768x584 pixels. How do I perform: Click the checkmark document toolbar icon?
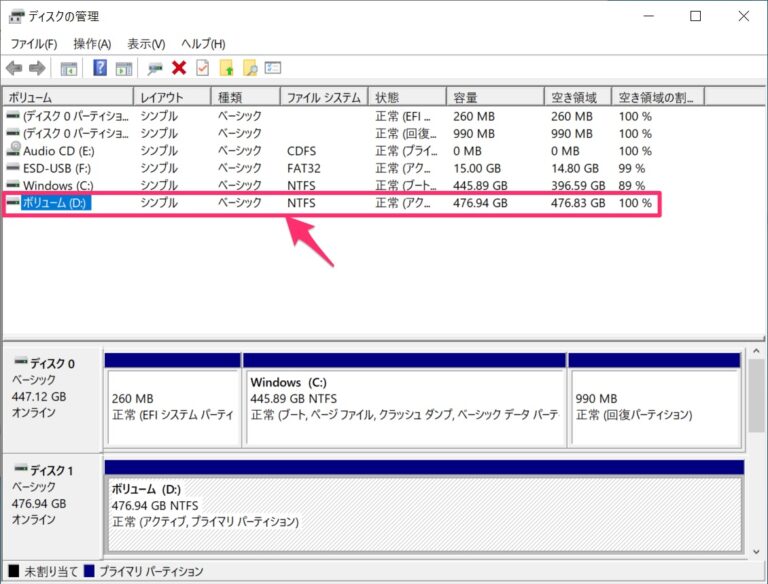[203, 68]
